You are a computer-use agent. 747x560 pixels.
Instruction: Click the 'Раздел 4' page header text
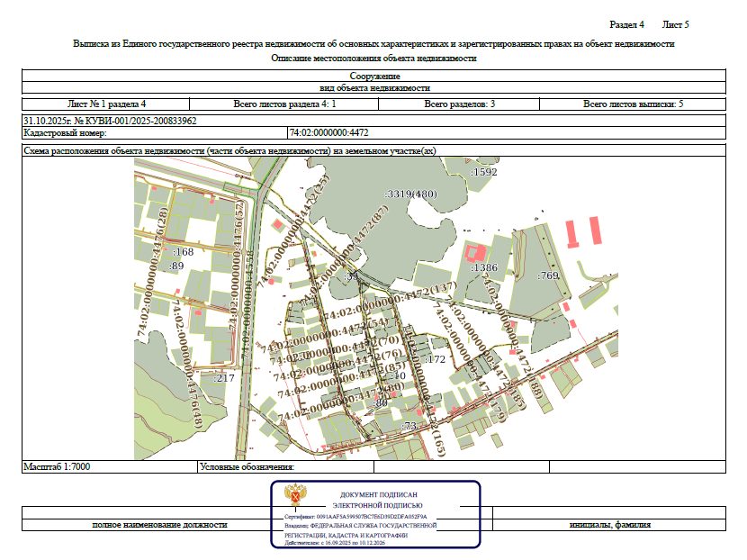point(626,24)
